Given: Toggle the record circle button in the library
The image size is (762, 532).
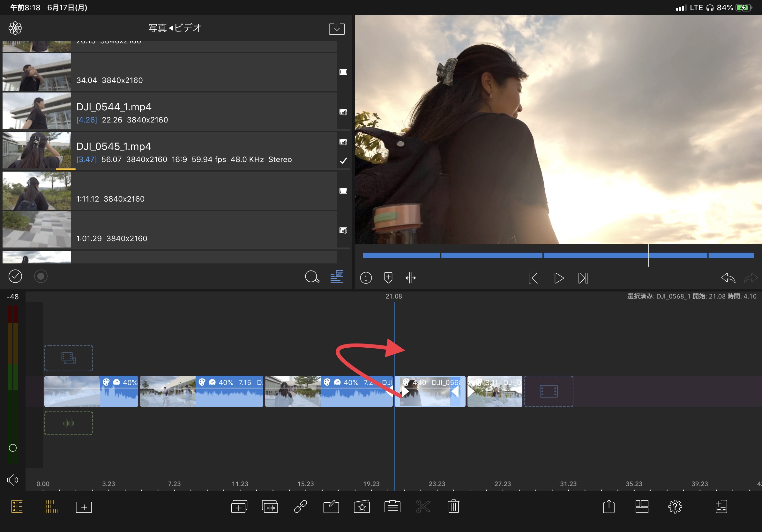Looking at the screenshot, I should click(41, 276).
